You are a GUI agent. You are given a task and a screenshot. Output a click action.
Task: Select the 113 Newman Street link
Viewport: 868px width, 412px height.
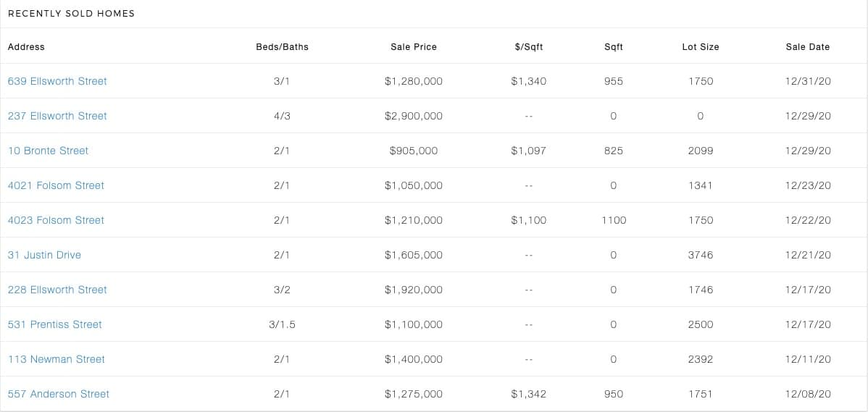coord(57,360)
